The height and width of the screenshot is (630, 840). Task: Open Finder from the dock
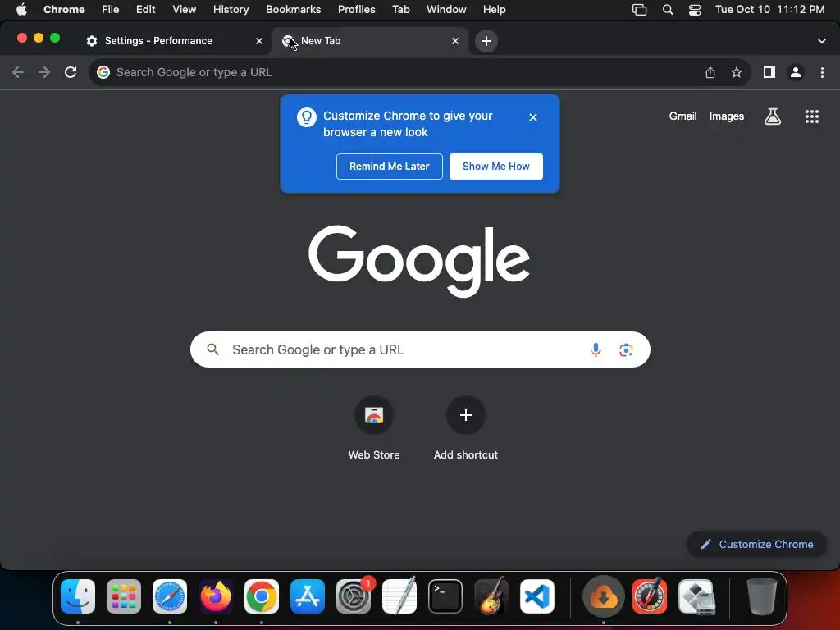coord(78,596)
